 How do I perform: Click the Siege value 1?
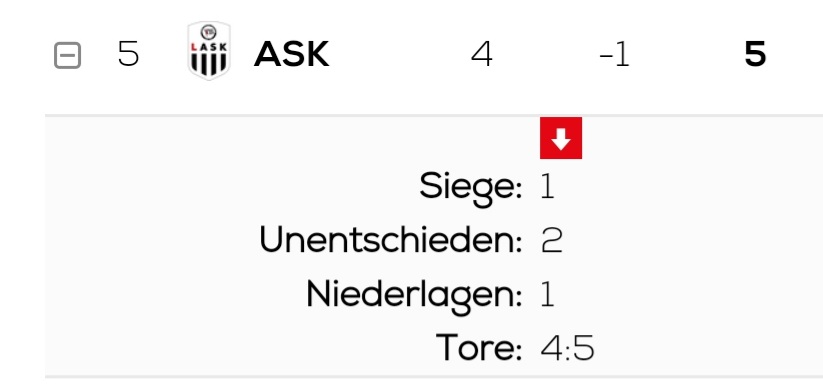pyautogui.click(x=547, y=186)
